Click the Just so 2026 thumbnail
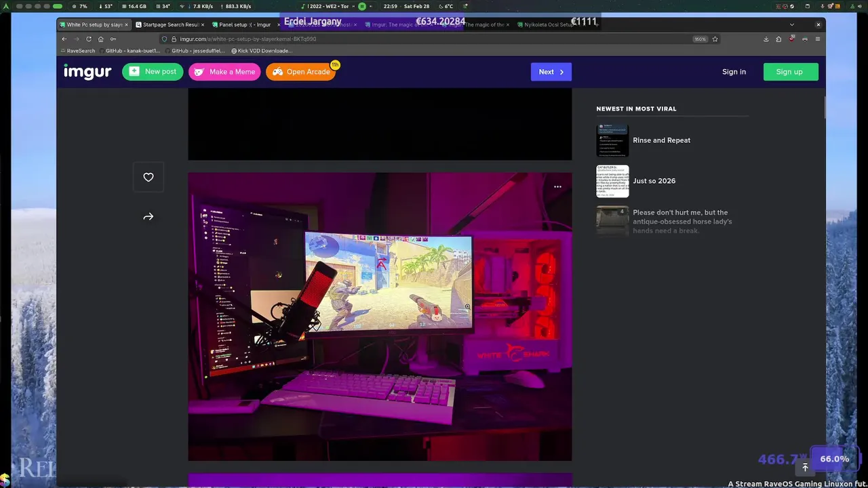 click(x=612, y=181)
